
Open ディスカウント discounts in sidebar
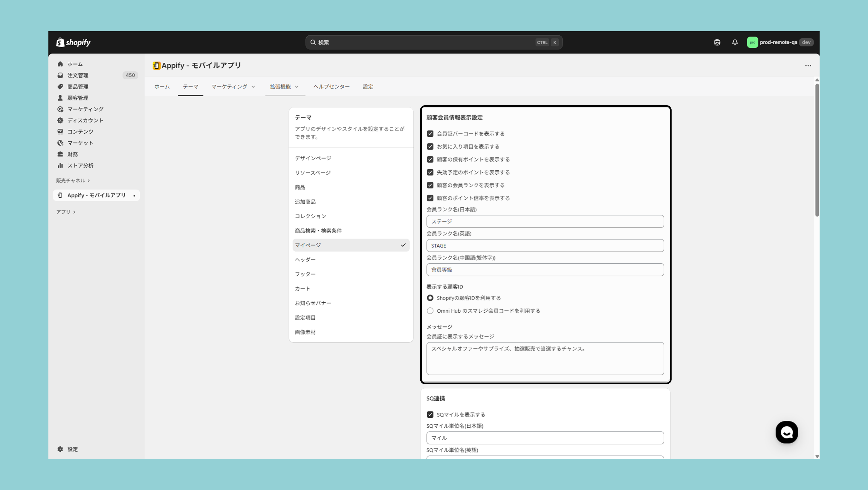pos(85,120)
